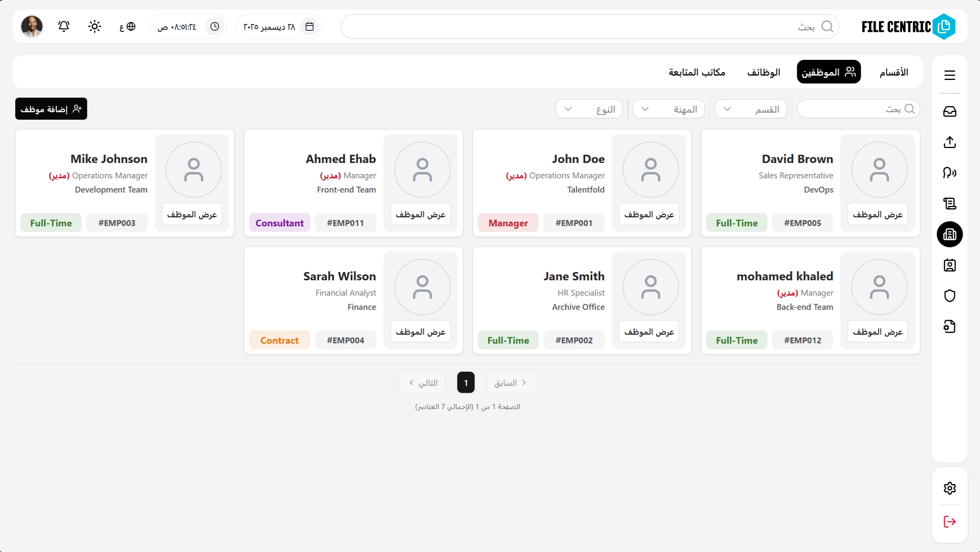Switch to the الوظائف tab
980x552 pixels.
click(x=763, y=72)
